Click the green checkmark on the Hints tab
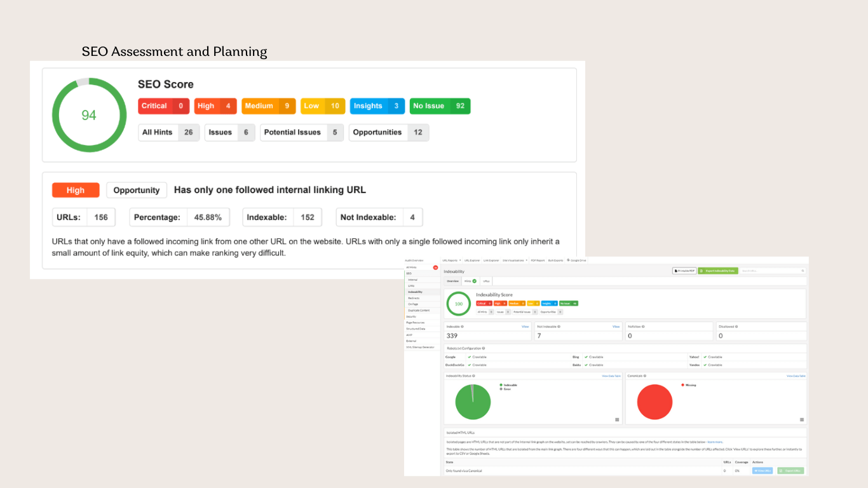Image resolution: width=868 pixels, height=488 pixels. pyautogui.click(x=474, y=281)
